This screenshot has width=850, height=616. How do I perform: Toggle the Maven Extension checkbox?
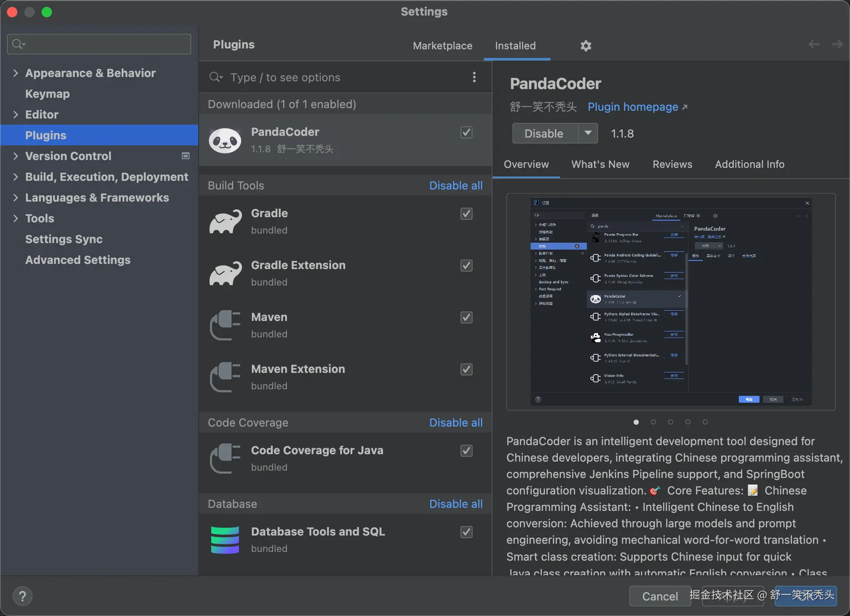pyautogui.click(x=466, y=369)
